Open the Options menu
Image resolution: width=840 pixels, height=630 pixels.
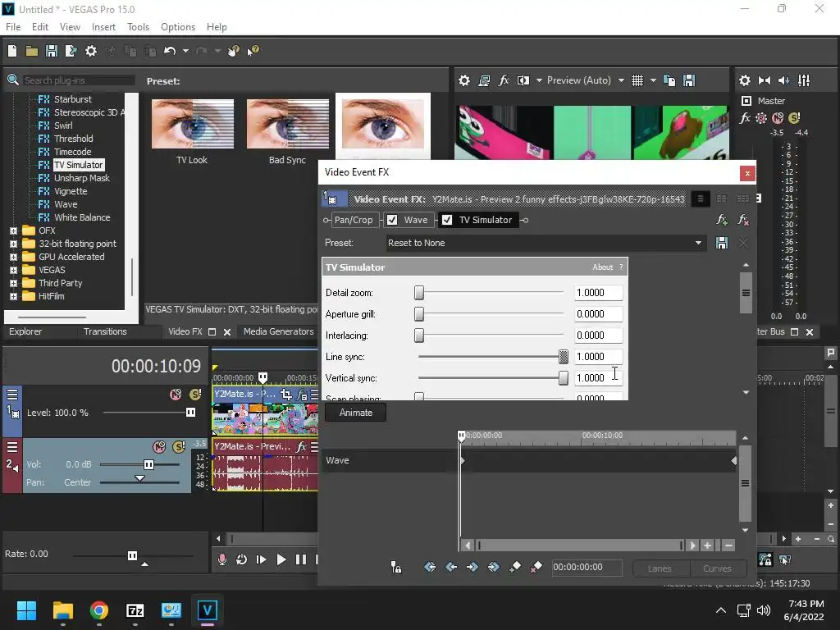click(178, 27)
